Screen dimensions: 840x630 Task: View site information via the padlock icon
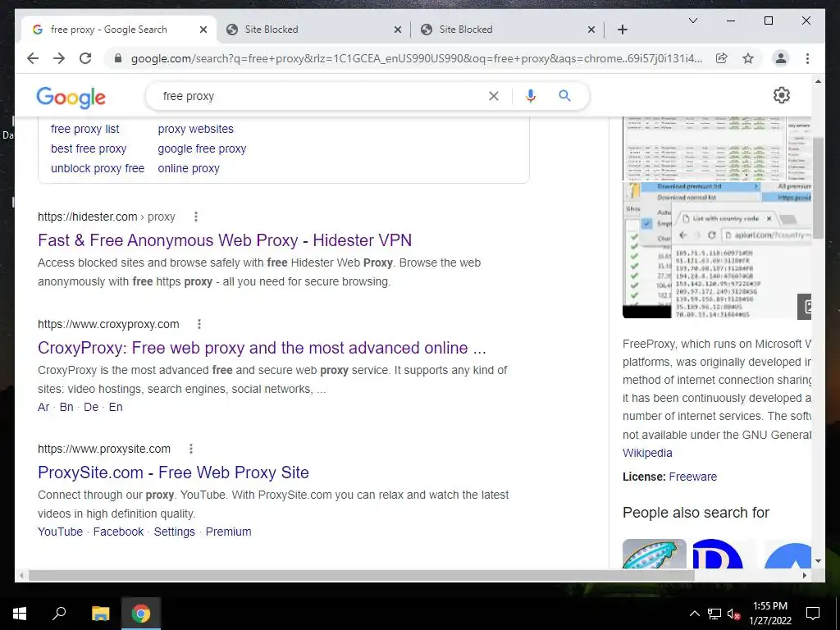coord(118,58)
